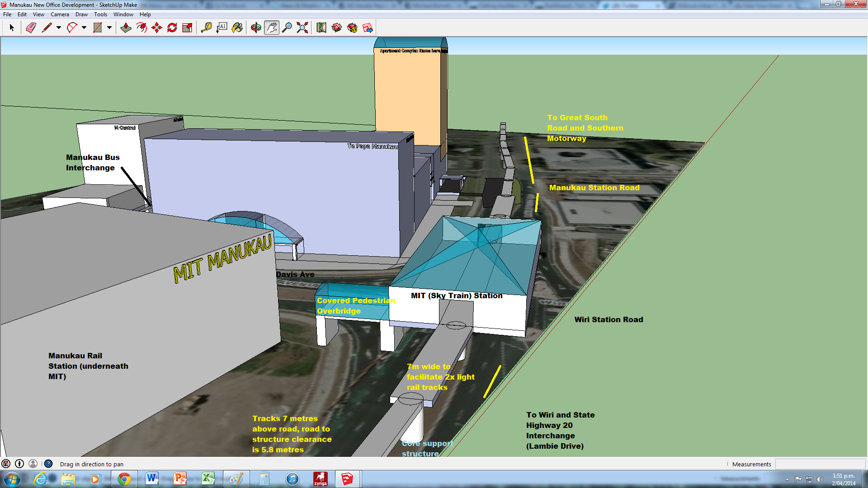Open the Add Location map icon
Viewport: 868px width, 488px height.
coord(321,28)
